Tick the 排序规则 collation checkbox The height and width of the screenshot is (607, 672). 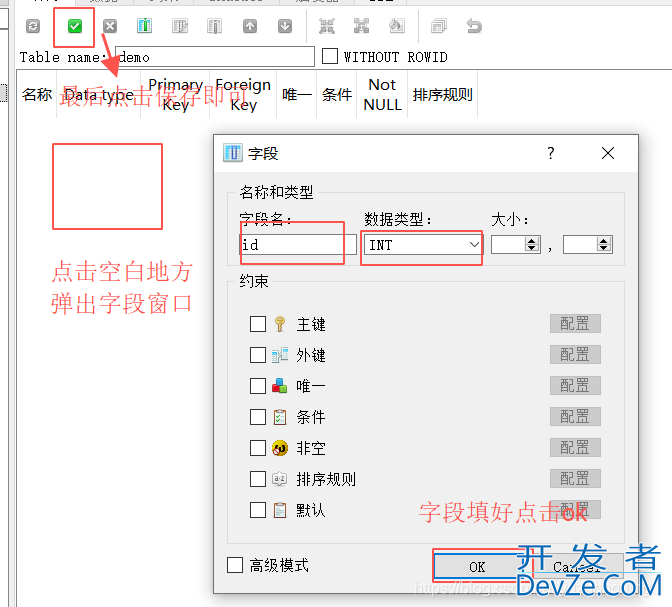(x=258, y=479)
